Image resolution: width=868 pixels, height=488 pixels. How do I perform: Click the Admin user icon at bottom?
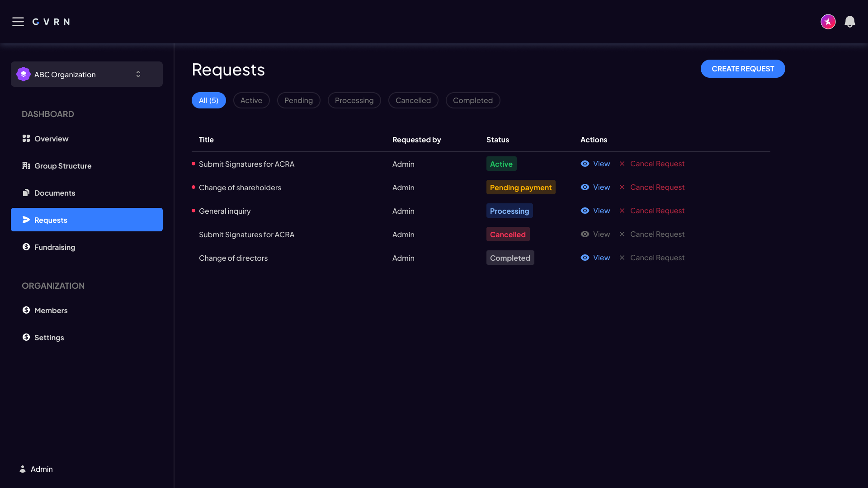click(x=23, y=469)
